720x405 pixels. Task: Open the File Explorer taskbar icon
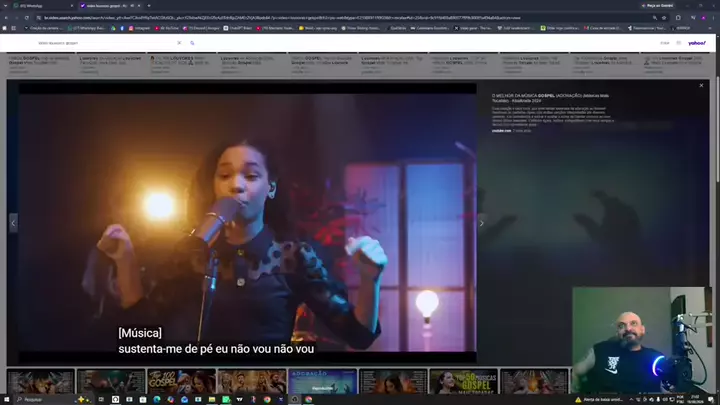coord(212,399)
